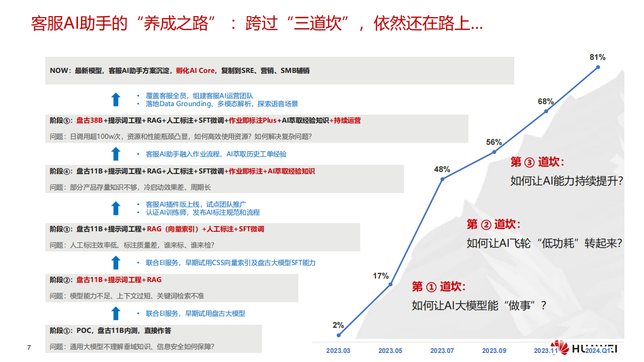
Task: Select the chart data point below 56%
Action: pos(494,152)
